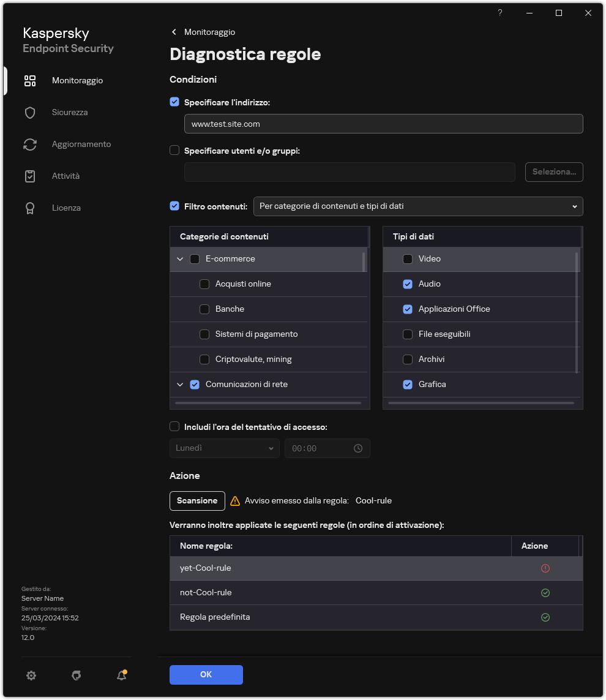This screenshot has height=700, width=606.
Task: Click the OK button
Action: [206, 674]
